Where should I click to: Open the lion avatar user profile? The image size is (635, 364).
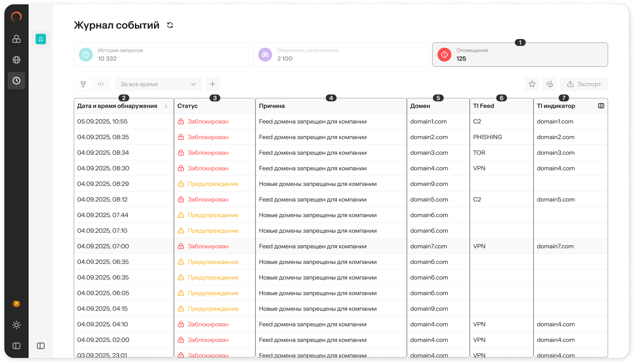click(x=16, y=304)
